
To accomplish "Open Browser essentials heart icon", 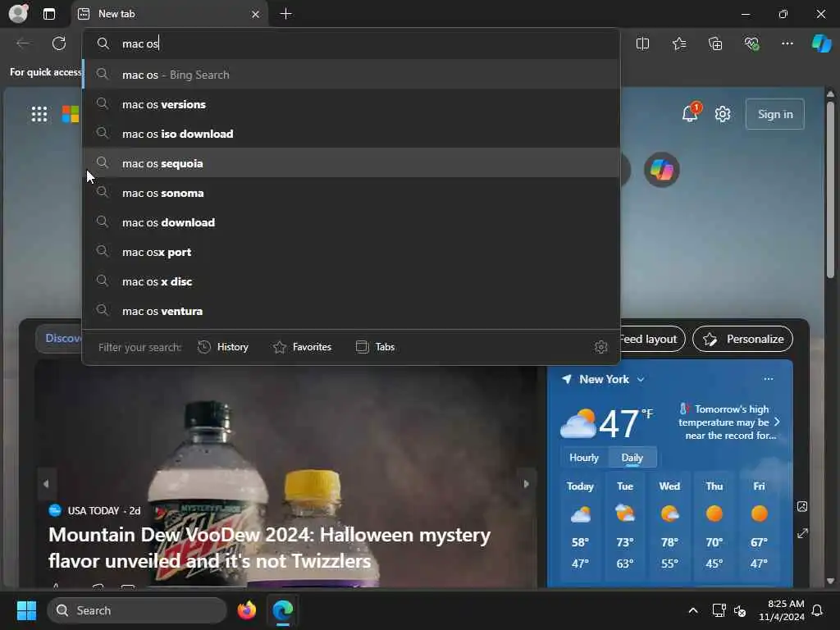I will (751, 43).
